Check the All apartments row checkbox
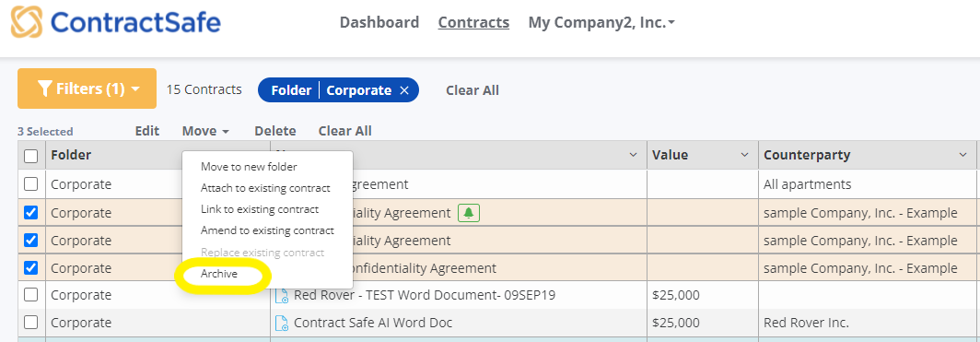The width and height of the screenshot is (980, 342). tap(30, 184)
